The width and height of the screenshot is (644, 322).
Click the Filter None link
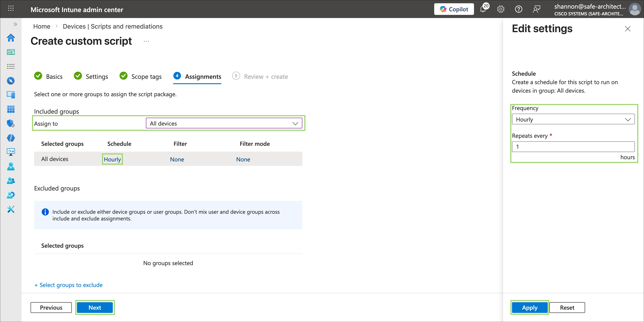(177, 159)
